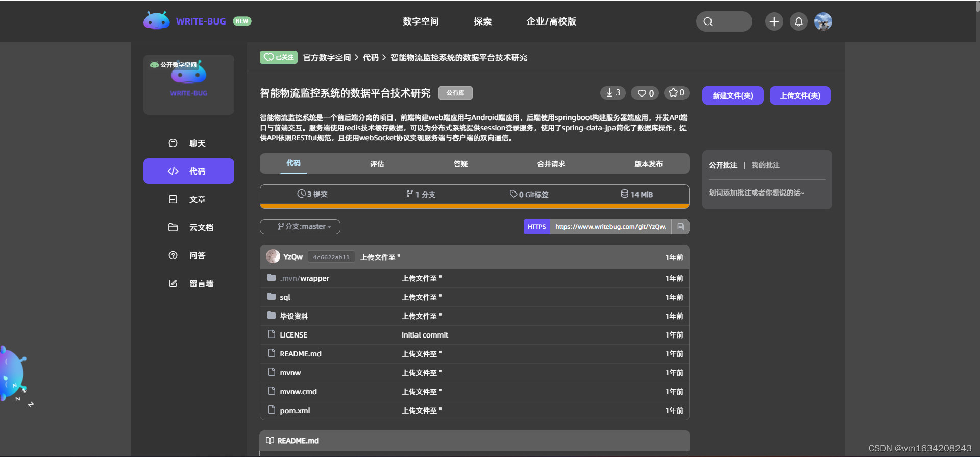980x457 pixels.
Task: Go to 代码 breadcrumb link
Action: [x=371, y=58]
